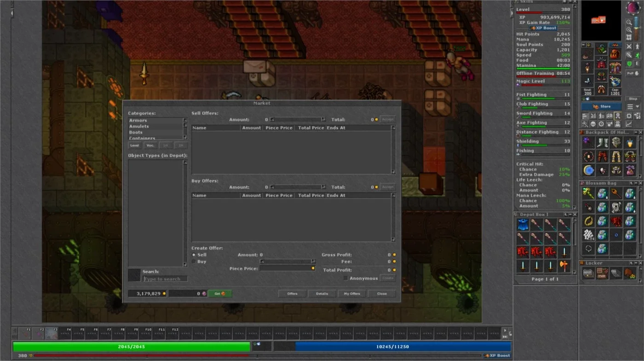This screenshot has height=361, width=644.
Task: Click categories list scroll down arrow
Action: [185, 137]
